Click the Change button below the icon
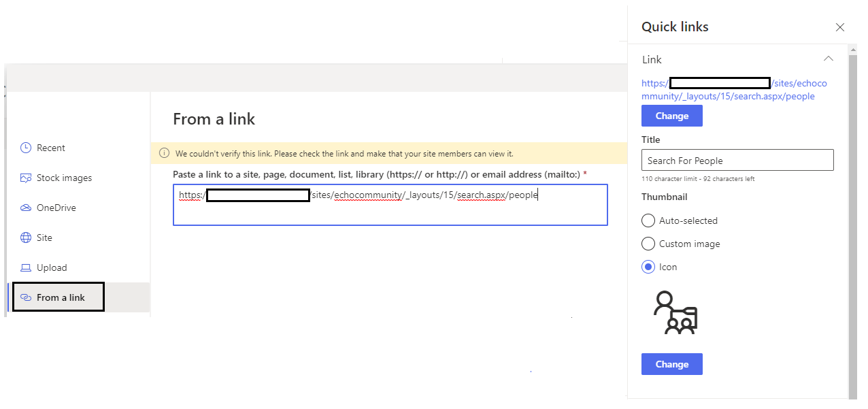868x409 pixels. click(x=671, y=364)
